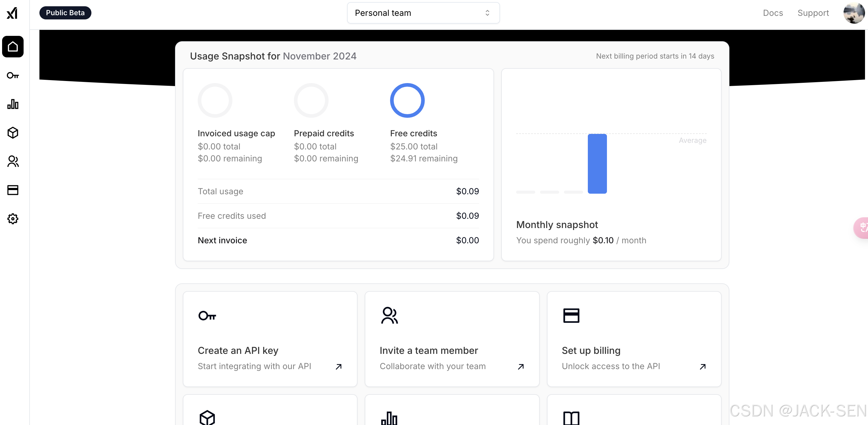Open the Invite a team member card
868x425 pixels.
click(x=452, y=339)
